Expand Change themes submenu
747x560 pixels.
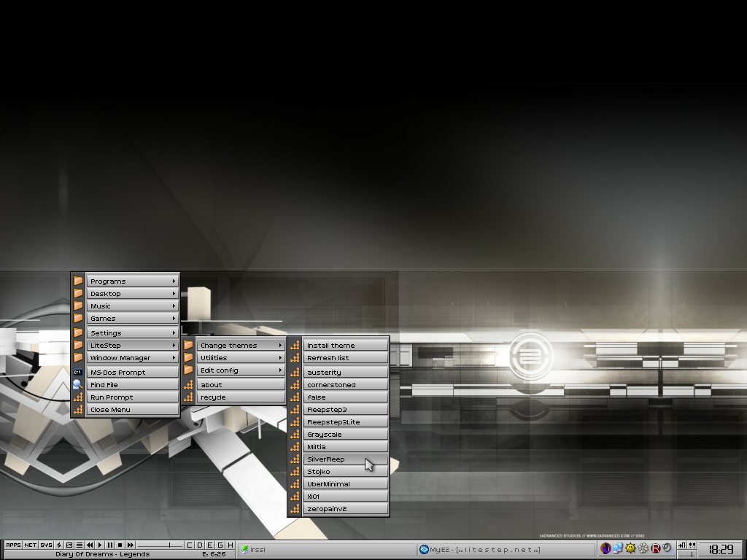(x=241, y=345)
